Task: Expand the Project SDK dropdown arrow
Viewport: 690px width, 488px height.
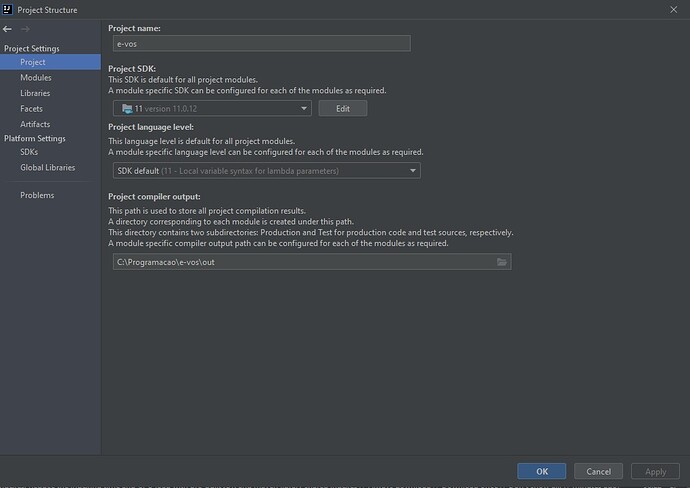Action: click(304, 108)
